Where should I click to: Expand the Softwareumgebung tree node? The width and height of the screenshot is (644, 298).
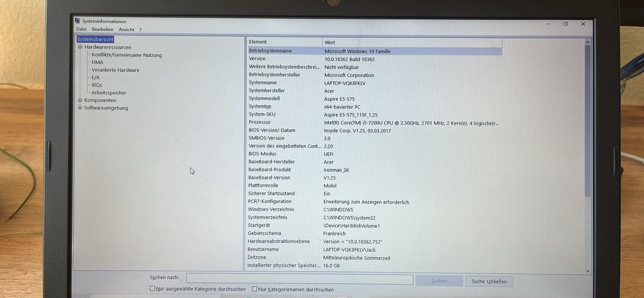[x=80, y=107]
